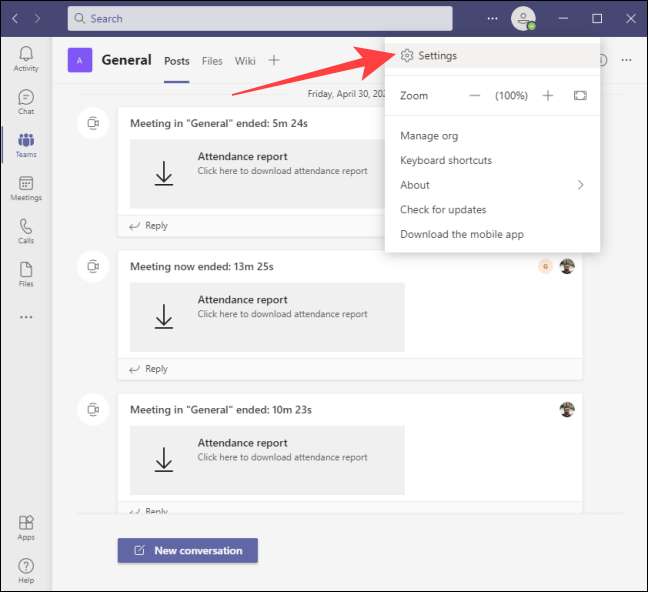648x592 pixels.
Task: Go forward using the right arrow
Action: [x=38, y=18]
